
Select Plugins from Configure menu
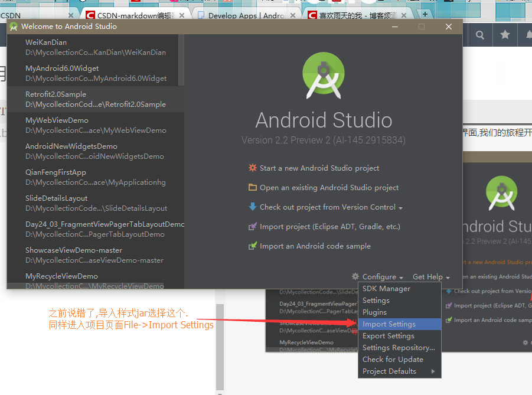coord(399,312)
